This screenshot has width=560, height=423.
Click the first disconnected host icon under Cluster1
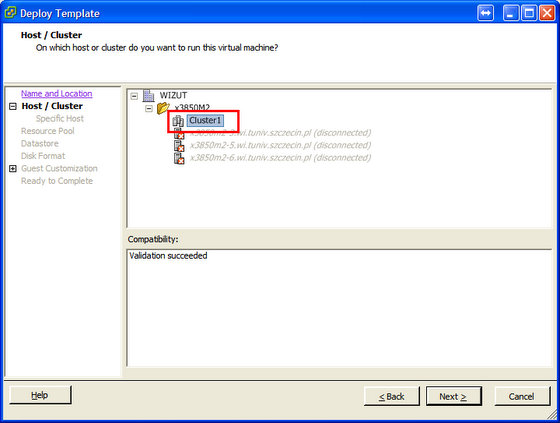pos(179,133)
